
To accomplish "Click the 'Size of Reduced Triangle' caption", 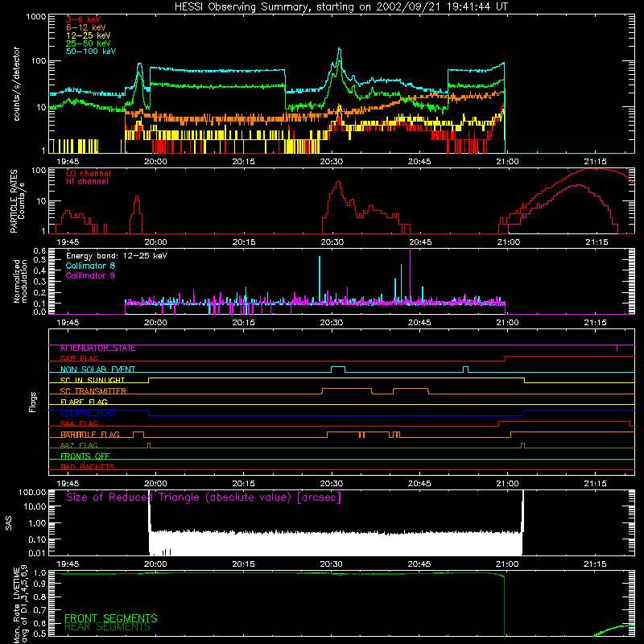I will [204, 497].
